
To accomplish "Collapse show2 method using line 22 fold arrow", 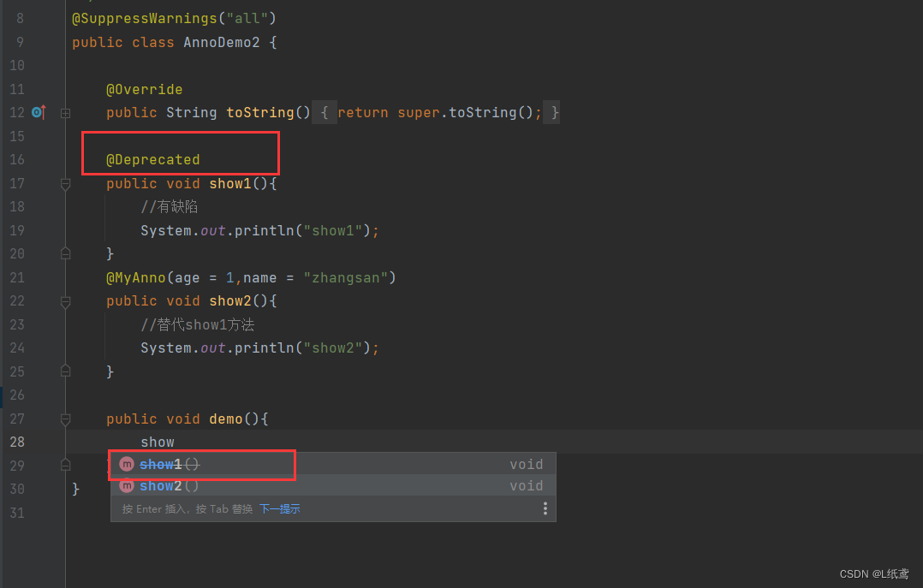I will 66,300.
